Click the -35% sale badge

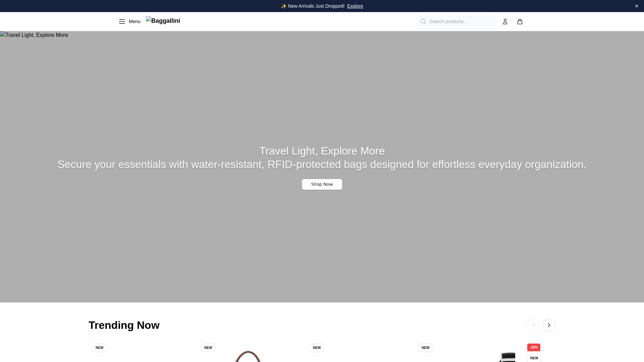533,347
